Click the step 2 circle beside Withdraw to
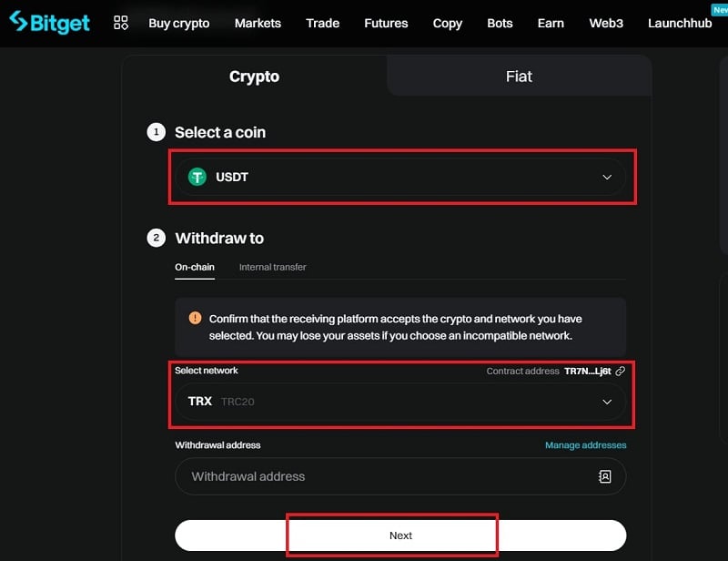 click(x=157, y=238)
